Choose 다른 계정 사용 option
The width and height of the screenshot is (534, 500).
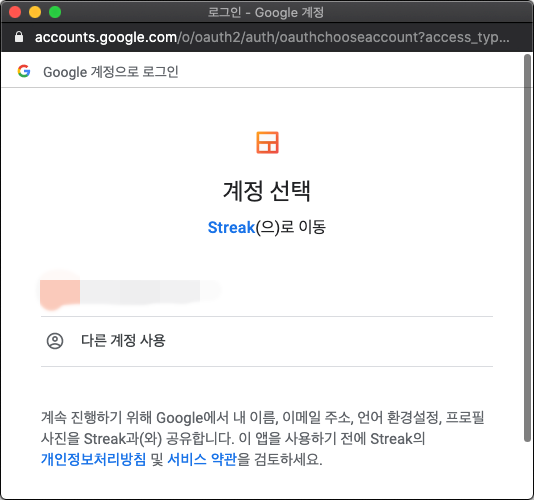pos(267,341)
